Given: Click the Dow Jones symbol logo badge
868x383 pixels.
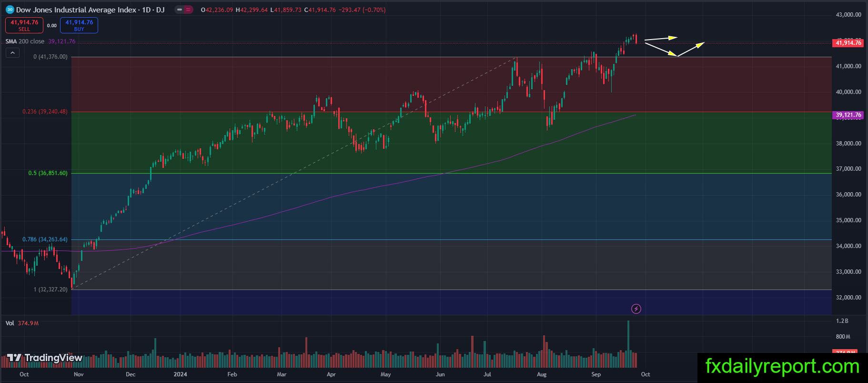Looking at the screenshot, I should [x=10, y=10].
